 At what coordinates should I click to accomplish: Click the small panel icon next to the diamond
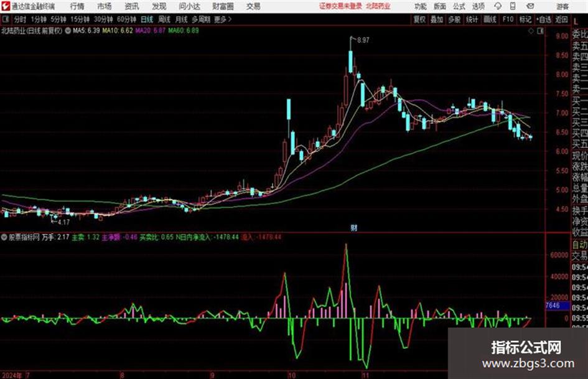point(540,31)
